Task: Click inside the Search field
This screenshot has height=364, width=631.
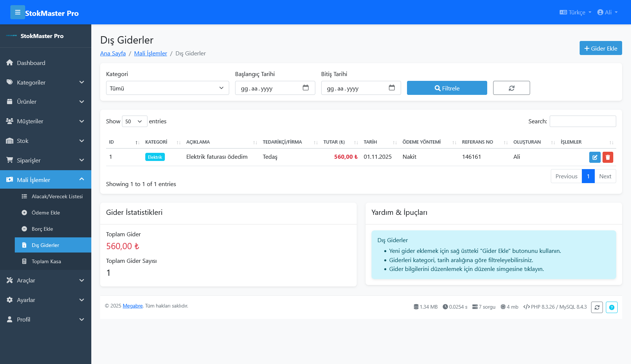Action: [583, 121]
